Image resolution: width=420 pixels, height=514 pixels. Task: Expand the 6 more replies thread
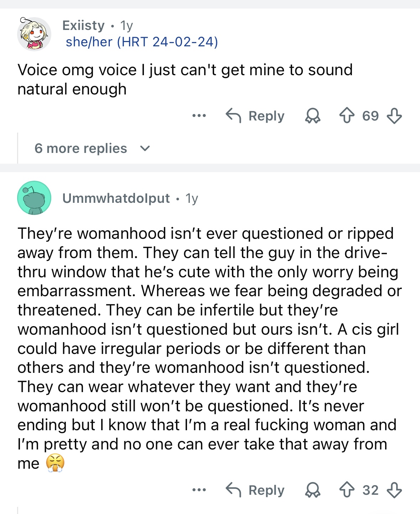pos(81,148)
